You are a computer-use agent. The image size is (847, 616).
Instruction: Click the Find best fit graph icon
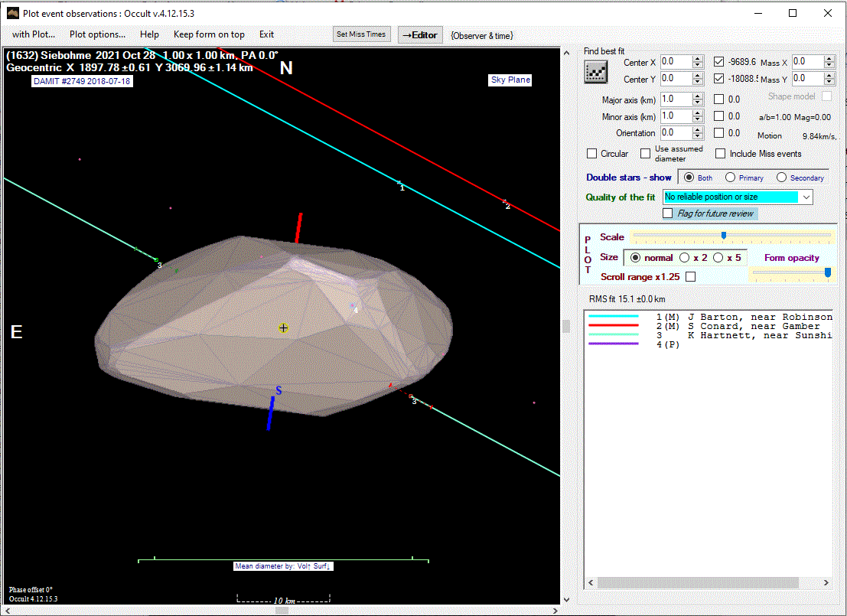click(595, 72)
